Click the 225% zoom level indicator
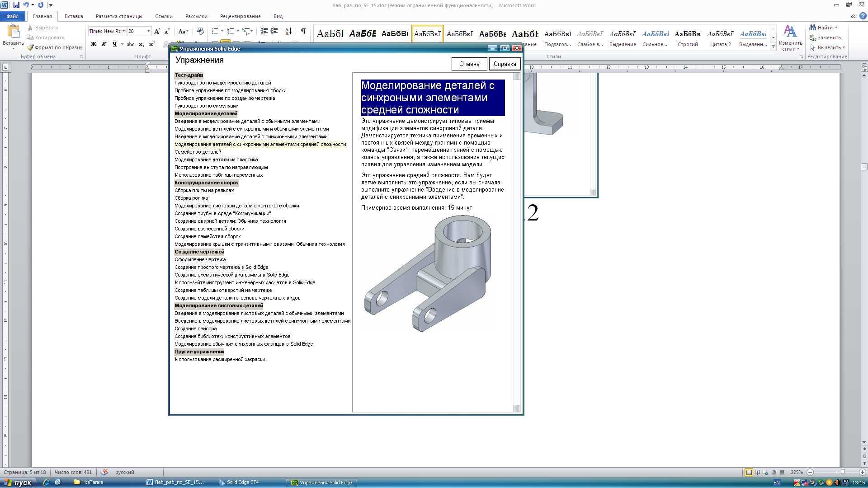This screenshot has width=868, height=488. pyautogui.click(x=797, y=472)
